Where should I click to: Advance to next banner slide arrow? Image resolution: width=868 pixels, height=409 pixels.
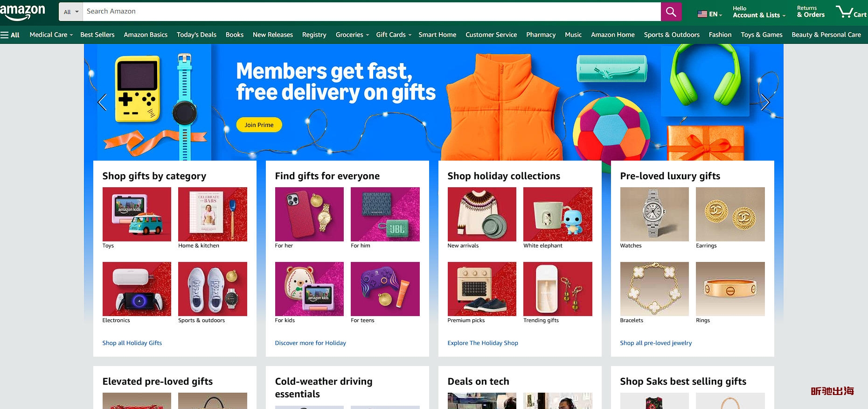tap(765, 102)
